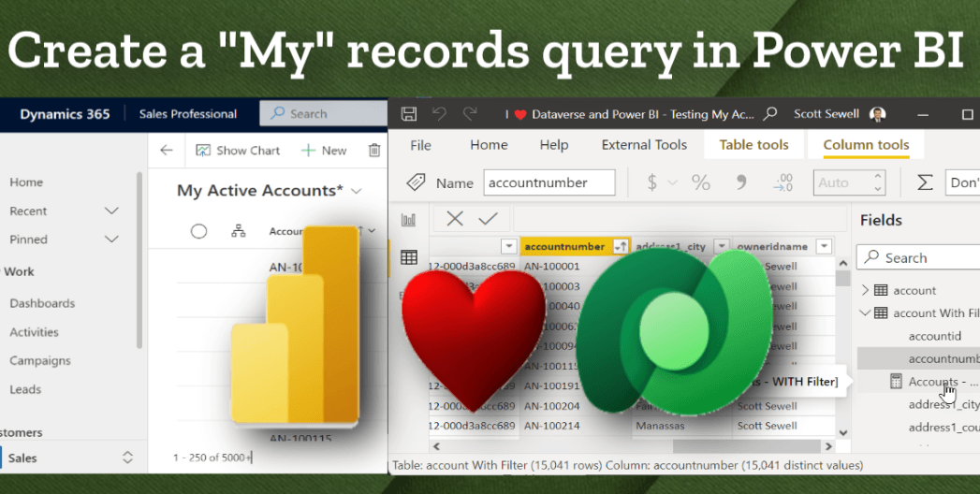Open the External Tools tab
This screenshot has height=494, width=980.
(644, 145)
